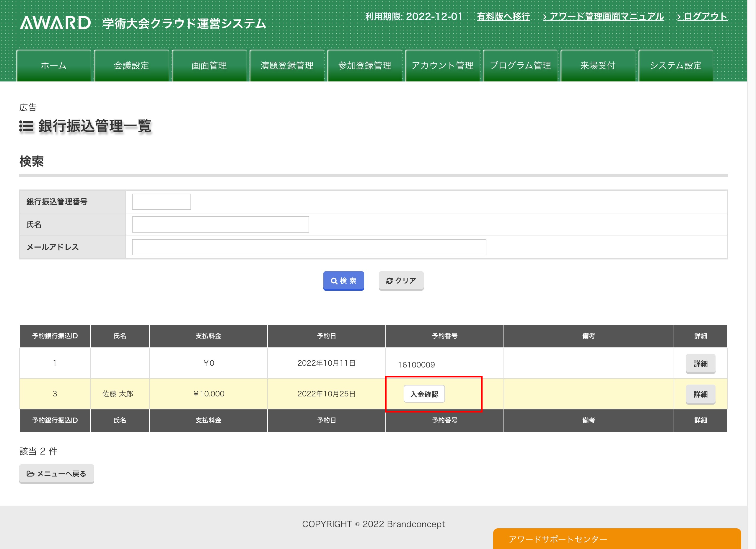756x549 pixels.
Task: Click the COPYRIGHT © 2022 Brandconcept footer text
Action: (x=373, y=524)
